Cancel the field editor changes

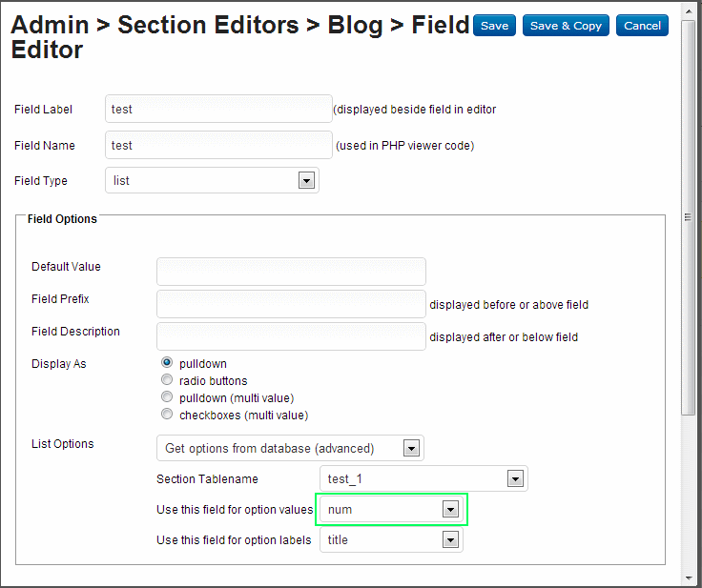(x=642, y=26)
